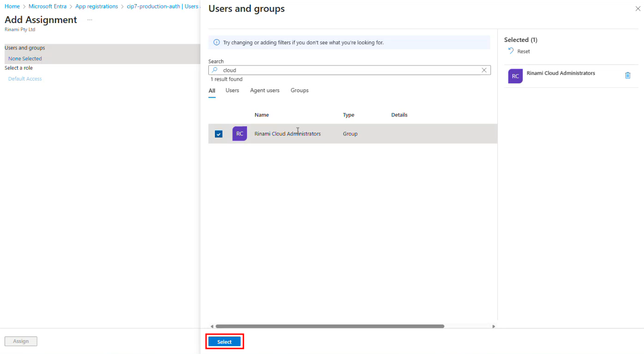This screenshot has height=354, width=644.
Task: Switch to the Agent users tab
Action: point(265,90)
